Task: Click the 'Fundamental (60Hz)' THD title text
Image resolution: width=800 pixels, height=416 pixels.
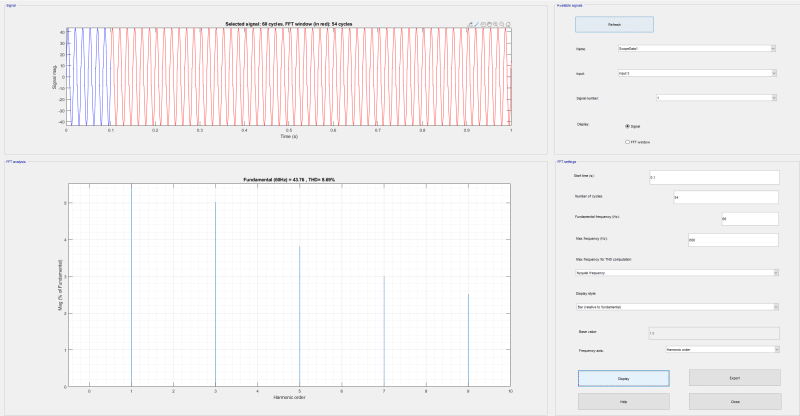Action: 289,180
